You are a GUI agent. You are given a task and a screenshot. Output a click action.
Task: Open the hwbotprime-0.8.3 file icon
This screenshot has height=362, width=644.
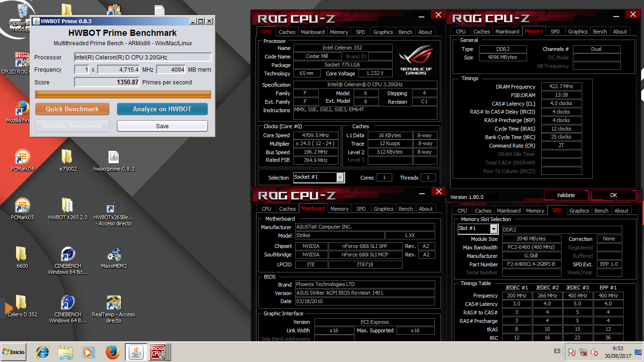(x=114, y=160)
